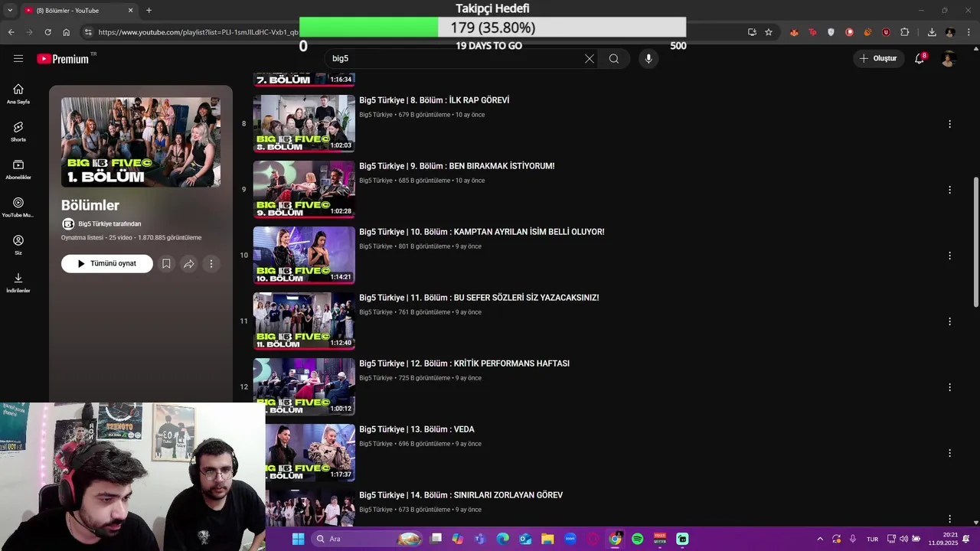The width and height of the screenshot is (980, 551).
Task: Open the YouTube hamburger guide menu
Action: tap(18, 58)
